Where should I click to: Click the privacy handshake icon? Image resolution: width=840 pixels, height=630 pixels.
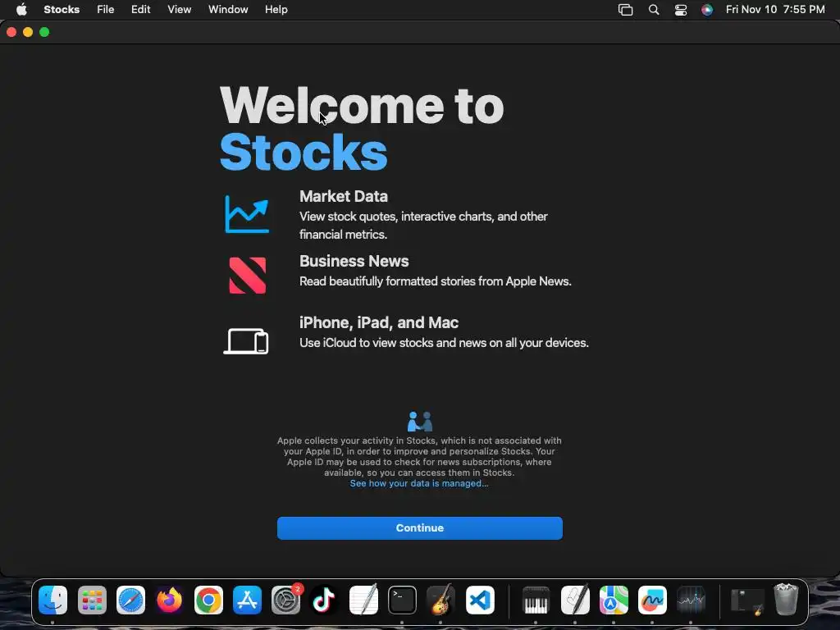pyautogui.click(x=419, y=422)
